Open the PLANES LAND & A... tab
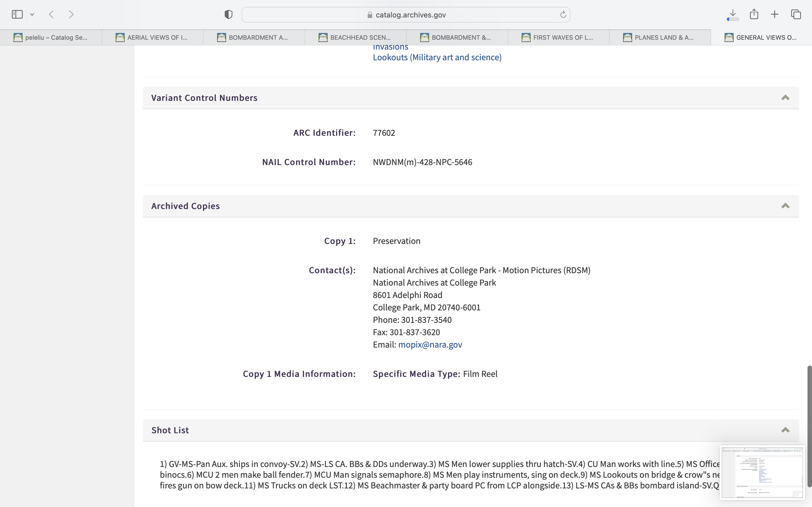The width and height of the screenshot is (812, 507). 660,37
